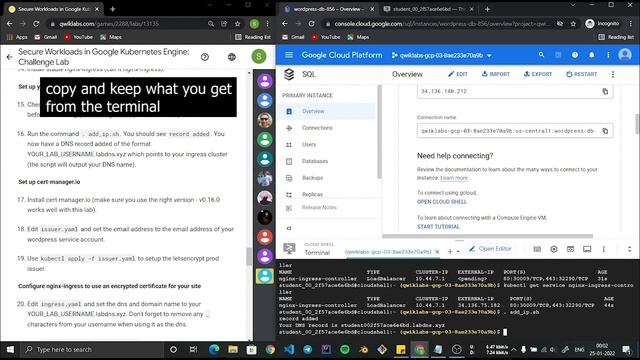Image resolution: width=640 pixels, height=360 pixels.
Task: Open Cloud Platform help question-mark icon
Action: coord(575,55)
